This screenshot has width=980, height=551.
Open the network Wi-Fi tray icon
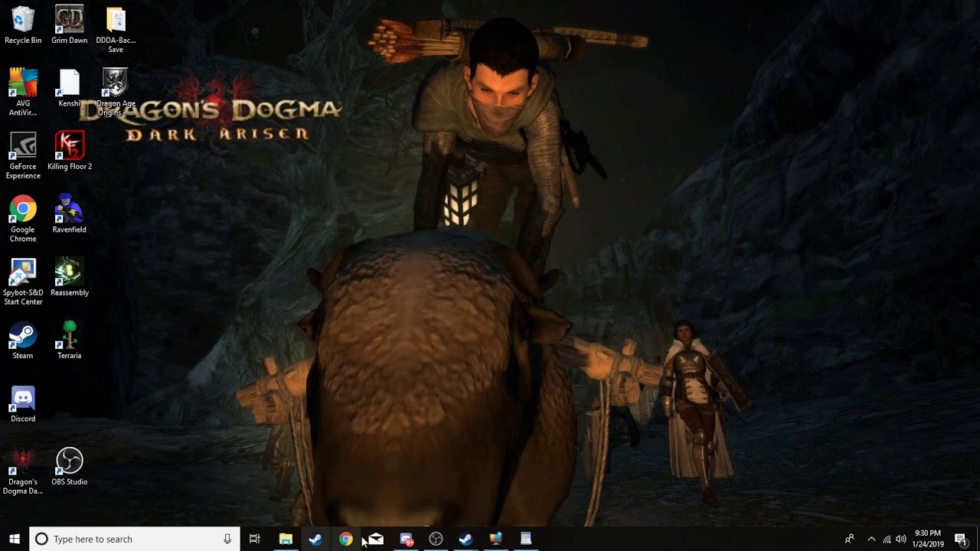pyautogui.click(x=887, y=539)
